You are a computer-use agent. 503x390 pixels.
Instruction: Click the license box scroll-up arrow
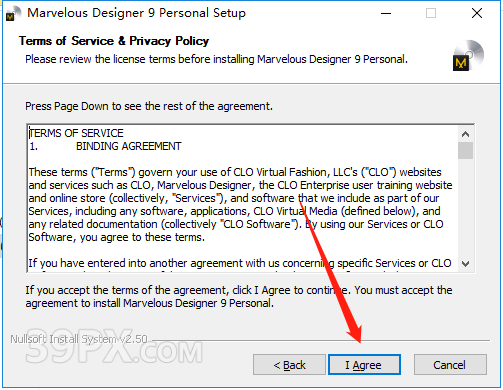coord(465,134)
